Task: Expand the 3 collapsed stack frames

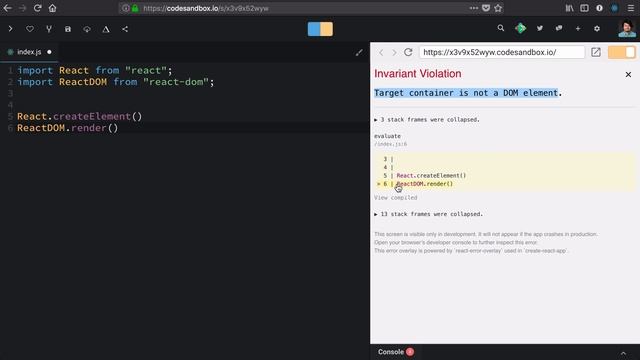Action: point(427,120)
